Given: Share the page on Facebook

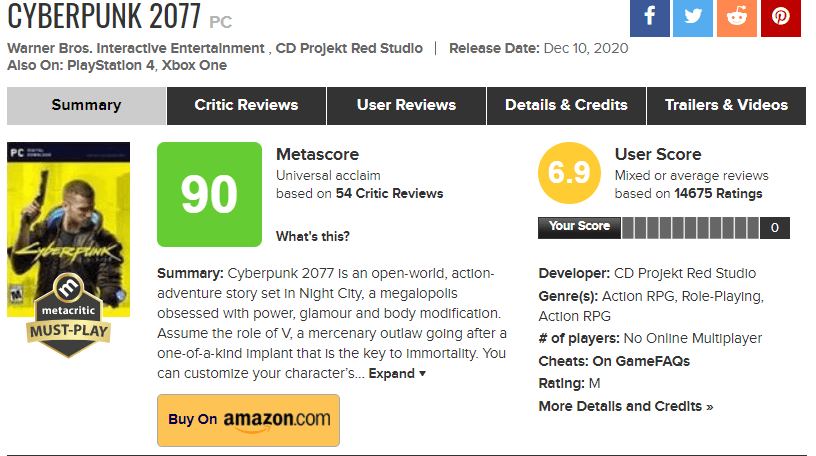Looking at the screenshot, I should 650,17.
